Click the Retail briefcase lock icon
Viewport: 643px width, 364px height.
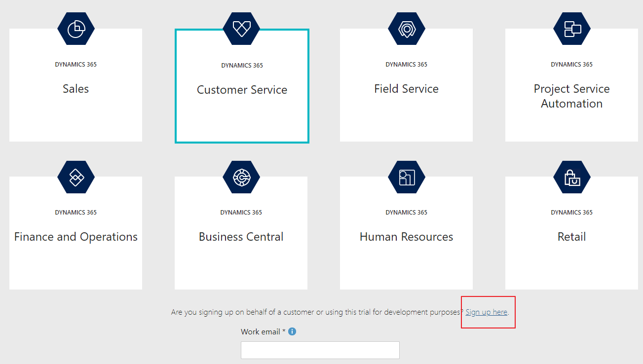[571, 177]
